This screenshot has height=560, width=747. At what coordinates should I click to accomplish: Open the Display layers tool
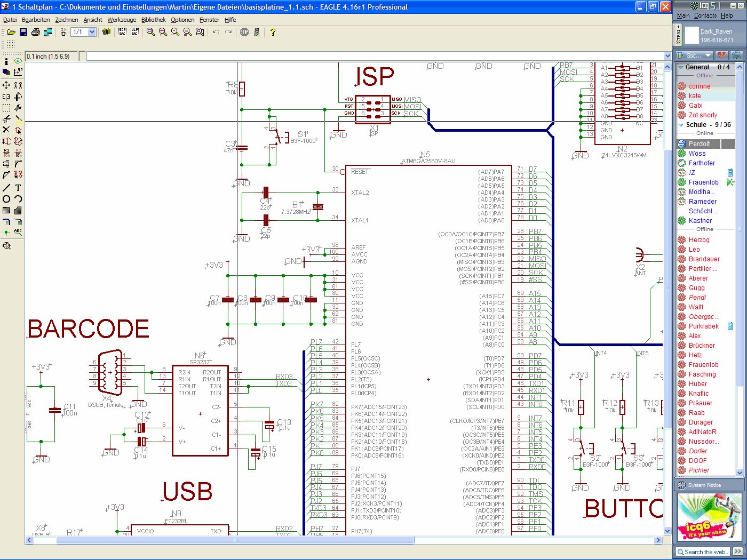[6, 72]
